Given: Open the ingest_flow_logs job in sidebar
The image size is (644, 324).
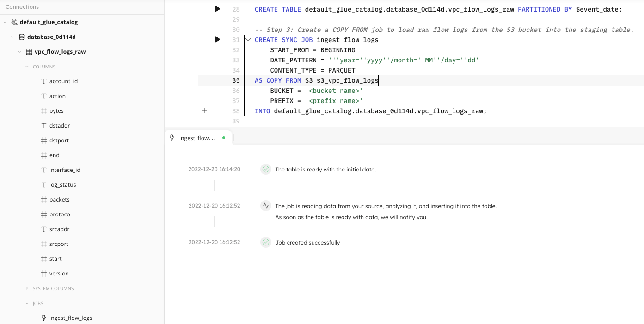Looking at the screenshot, I should (x=71, y=318).
